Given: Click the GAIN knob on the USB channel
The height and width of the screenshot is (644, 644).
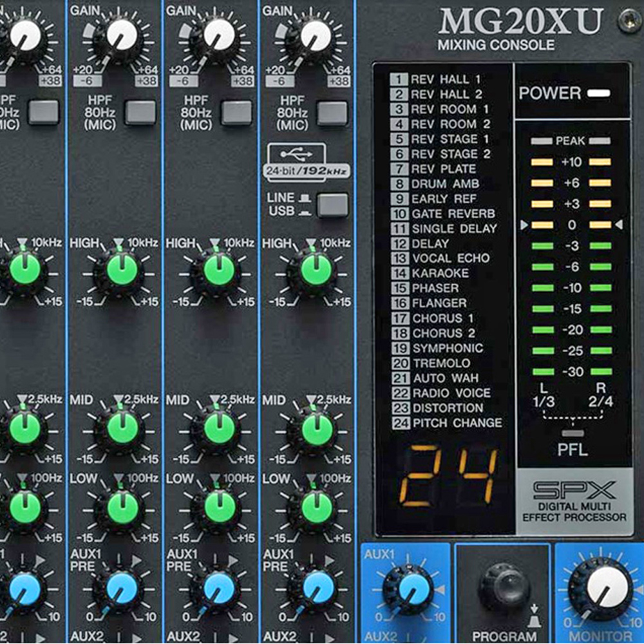Looking at the screenshot, I should [315, 35].
